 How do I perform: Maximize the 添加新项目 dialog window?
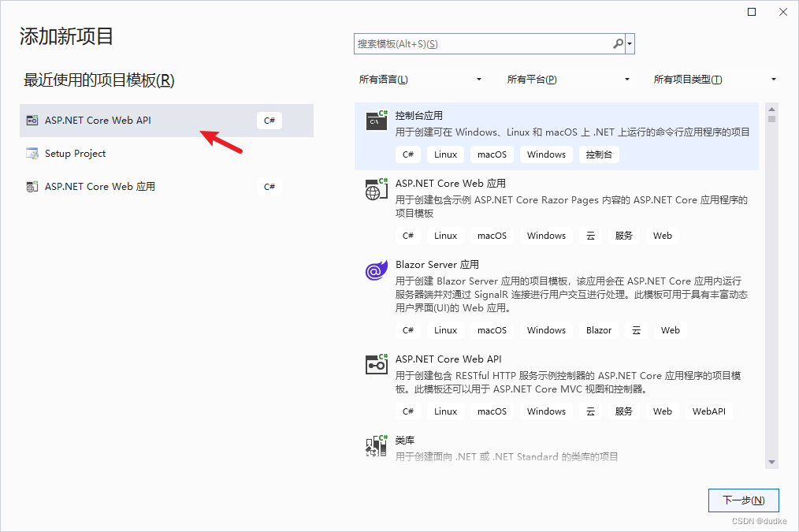click(752, 12)
